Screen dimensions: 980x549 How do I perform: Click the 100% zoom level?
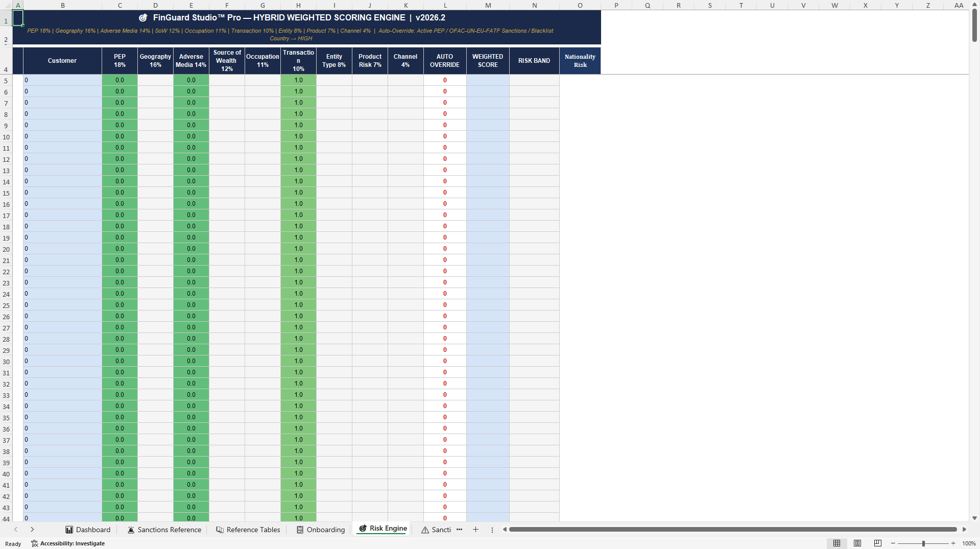[969, 543]
